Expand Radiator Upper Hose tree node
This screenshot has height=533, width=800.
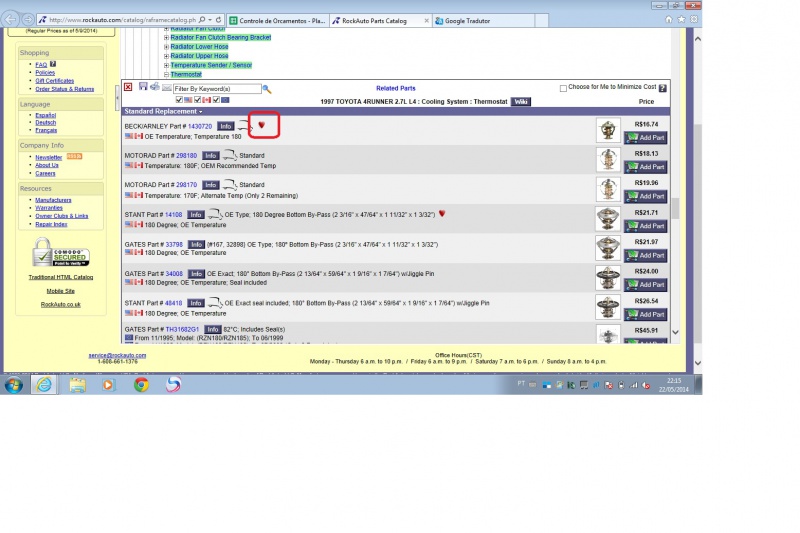166,56
